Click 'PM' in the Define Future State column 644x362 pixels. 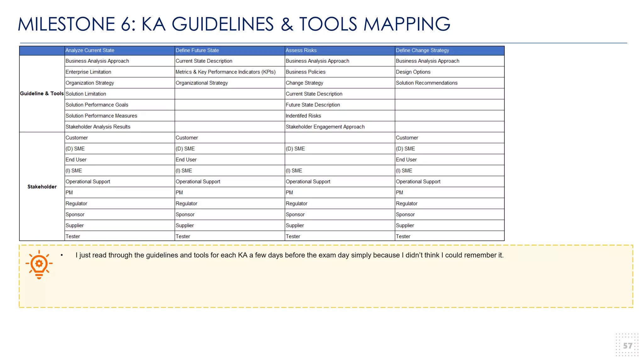(x=230, y=193)
